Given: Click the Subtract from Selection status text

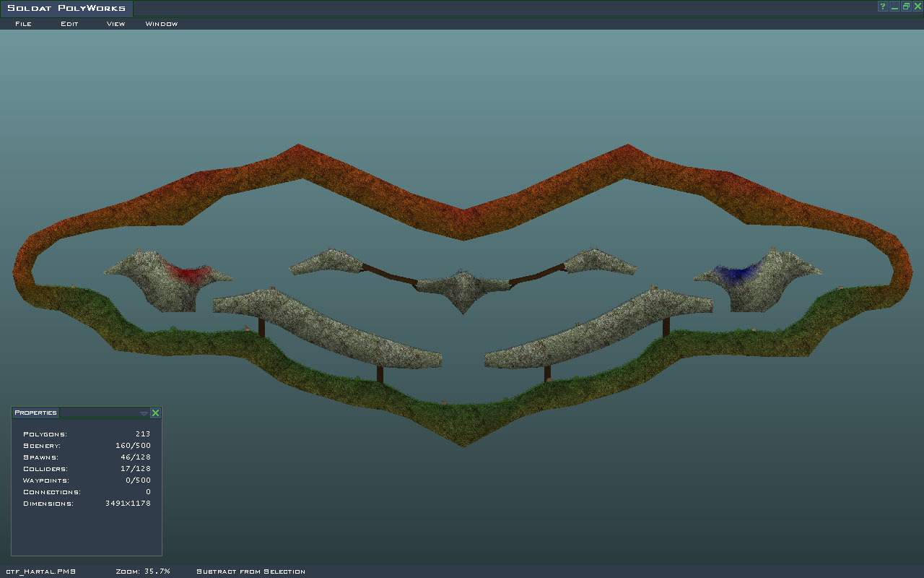Looking at the screenshot, I should pyautogui.click(x=250, y=571).
